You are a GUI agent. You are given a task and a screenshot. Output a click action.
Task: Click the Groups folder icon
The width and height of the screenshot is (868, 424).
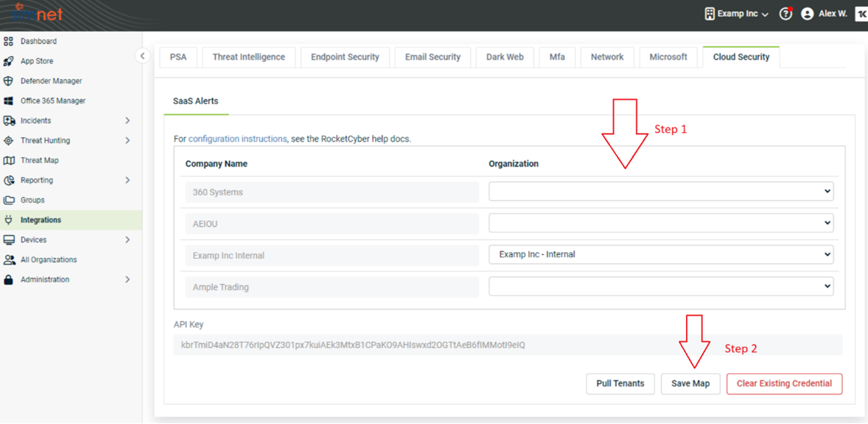click(x=8, y=200)
